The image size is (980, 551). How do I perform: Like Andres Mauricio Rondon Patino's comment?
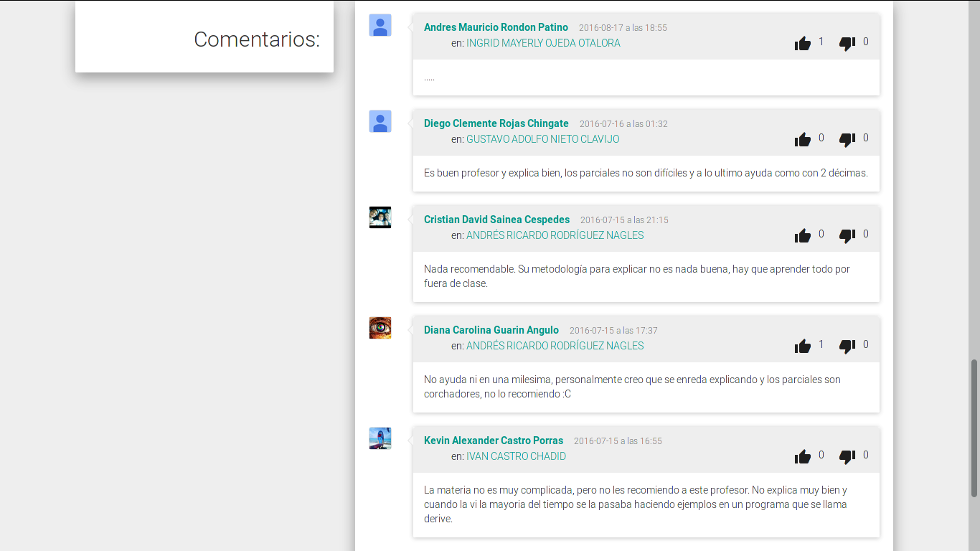point(803,43)
